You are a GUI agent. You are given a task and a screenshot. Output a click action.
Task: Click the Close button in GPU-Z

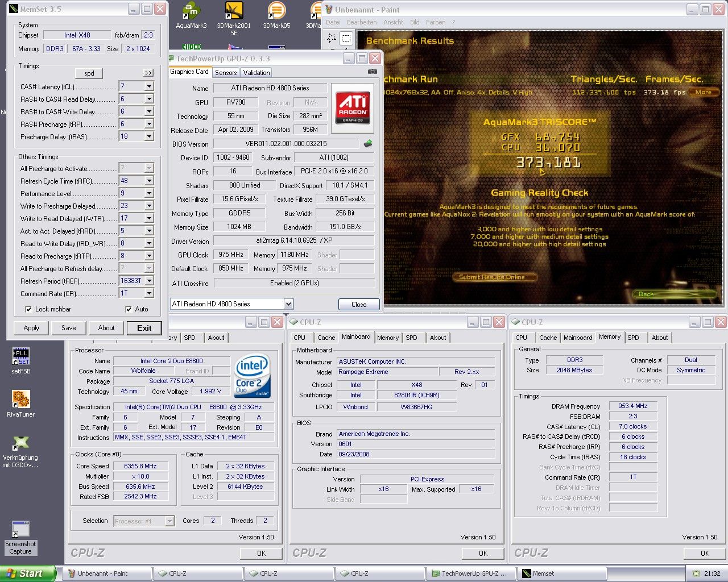pos(359,305)
